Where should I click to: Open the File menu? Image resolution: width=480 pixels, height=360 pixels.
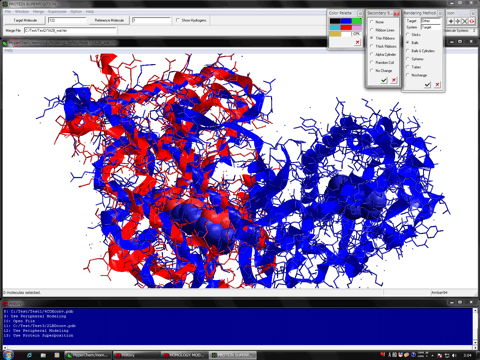point(8,12)
